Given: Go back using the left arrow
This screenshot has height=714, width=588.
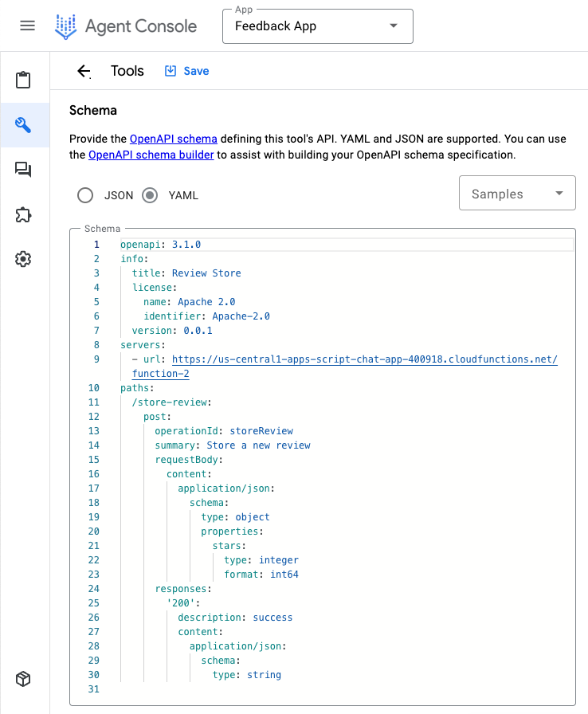Looking at the screenshot, I should point(84,71).
